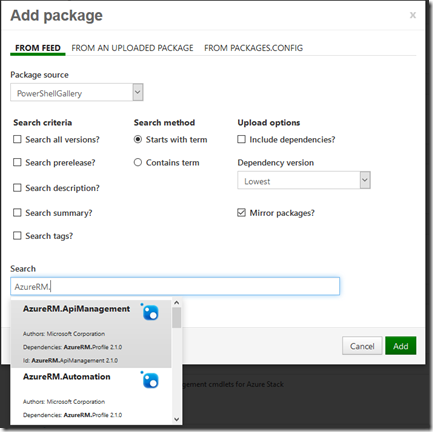The image size is (433, 432).
Task: Open the Package source dropdown
Action: click(77, 92)
